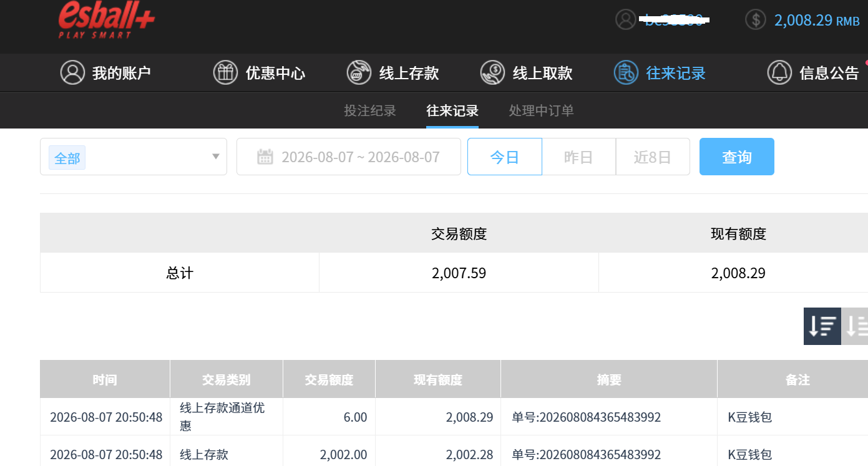Click the 6.00 transaction amount
868x466 pixels.
click(355, 417)
